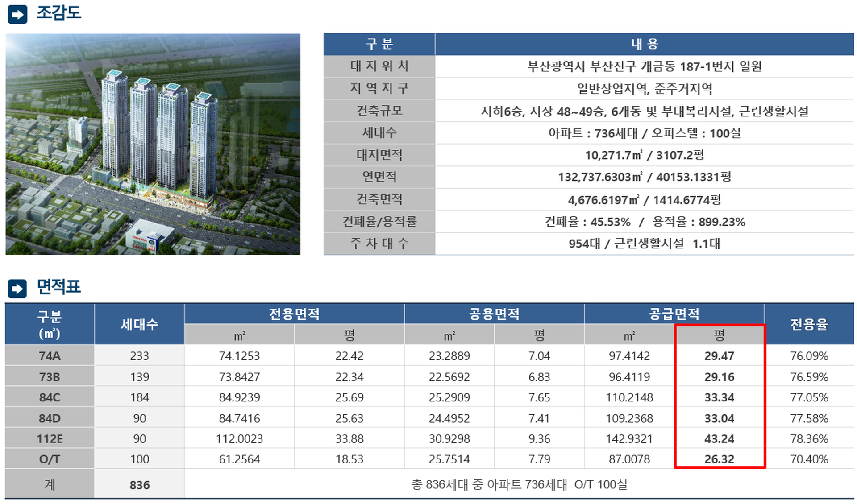Click the 공급면적 column header

674,314
